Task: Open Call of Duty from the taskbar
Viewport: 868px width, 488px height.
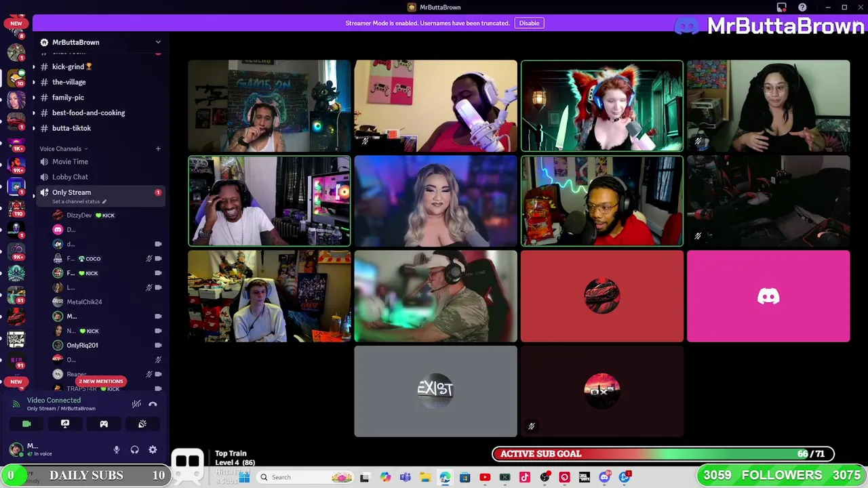Action: click(584, 477)
